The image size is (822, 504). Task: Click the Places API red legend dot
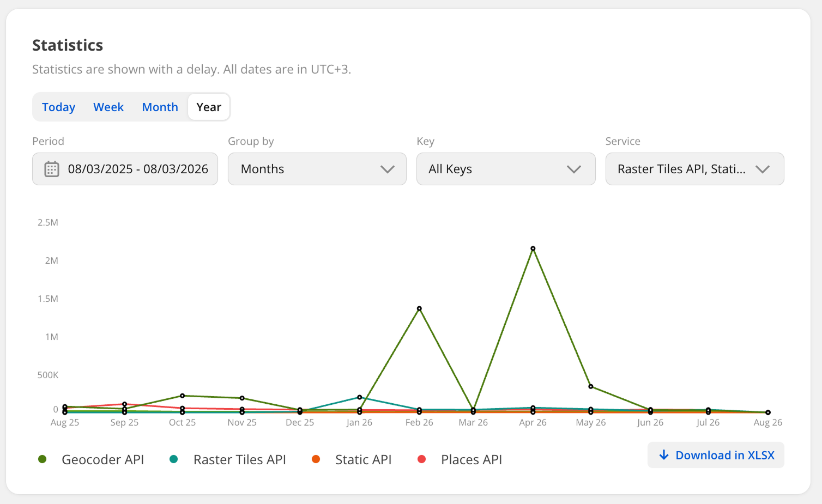tap(421, 459)
